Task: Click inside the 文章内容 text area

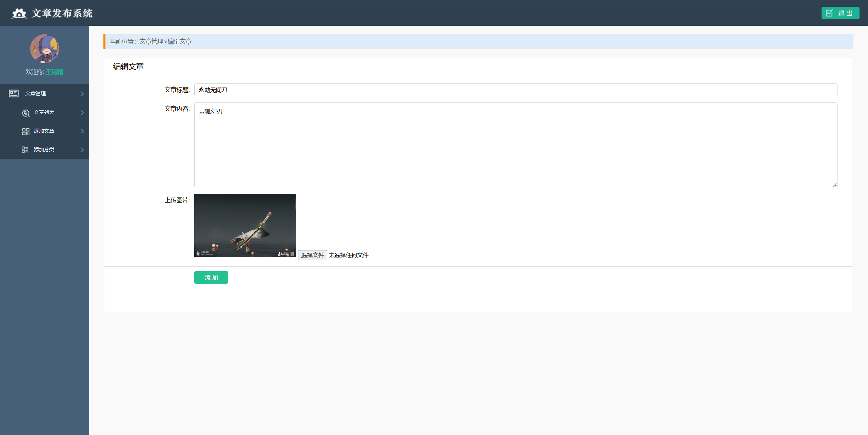Action: point(515,145)
